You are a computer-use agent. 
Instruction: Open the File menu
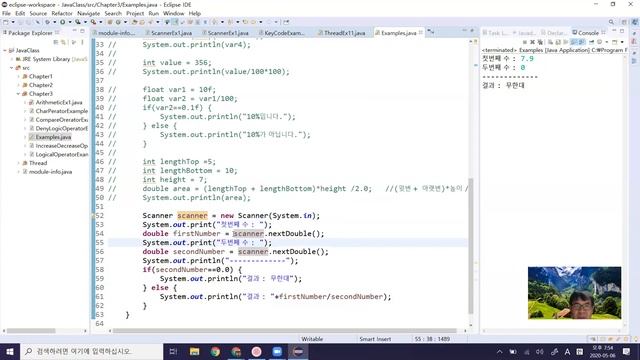7,13
